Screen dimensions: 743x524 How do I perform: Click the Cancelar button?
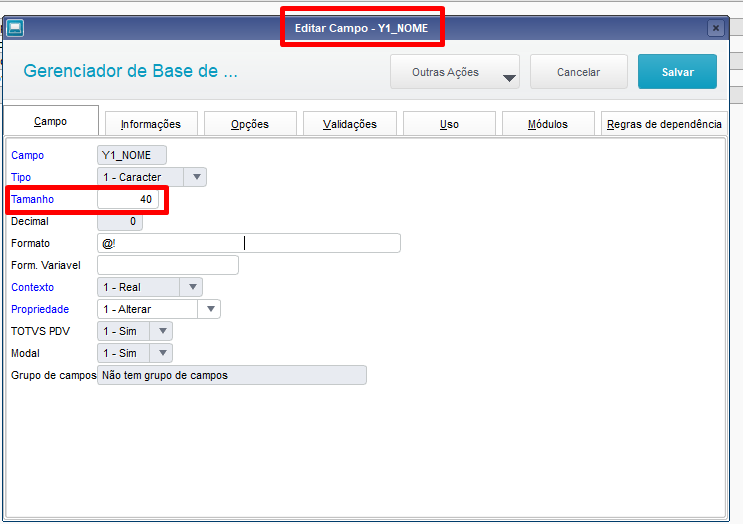(x=579, y=72)
